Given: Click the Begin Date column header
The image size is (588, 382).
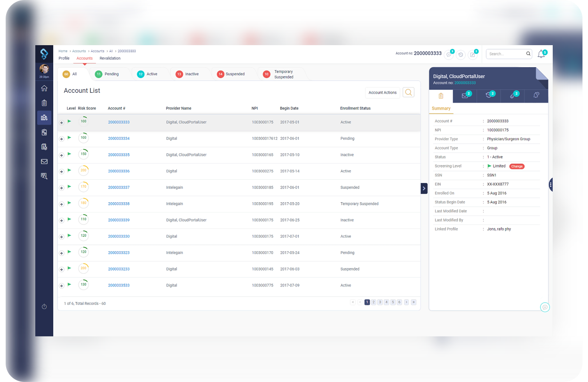Looking at the screenshot, I should tap(289, 108).
